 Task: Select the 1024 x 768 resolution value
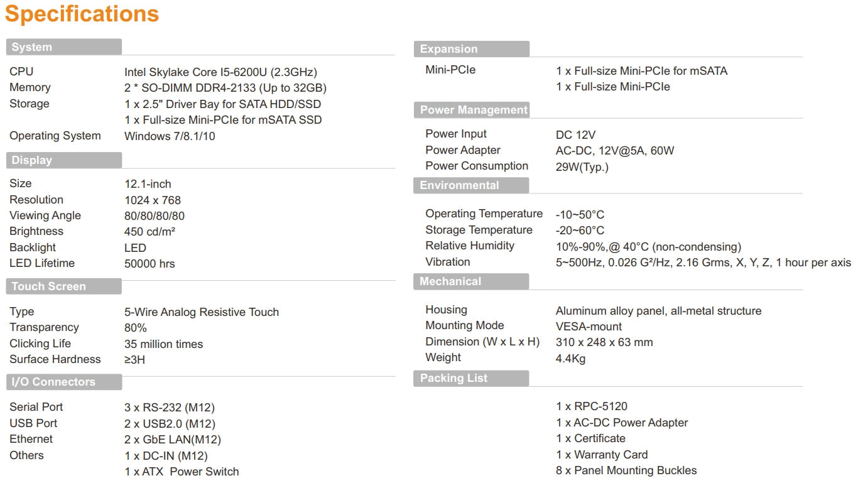click(x=153, y=200)
